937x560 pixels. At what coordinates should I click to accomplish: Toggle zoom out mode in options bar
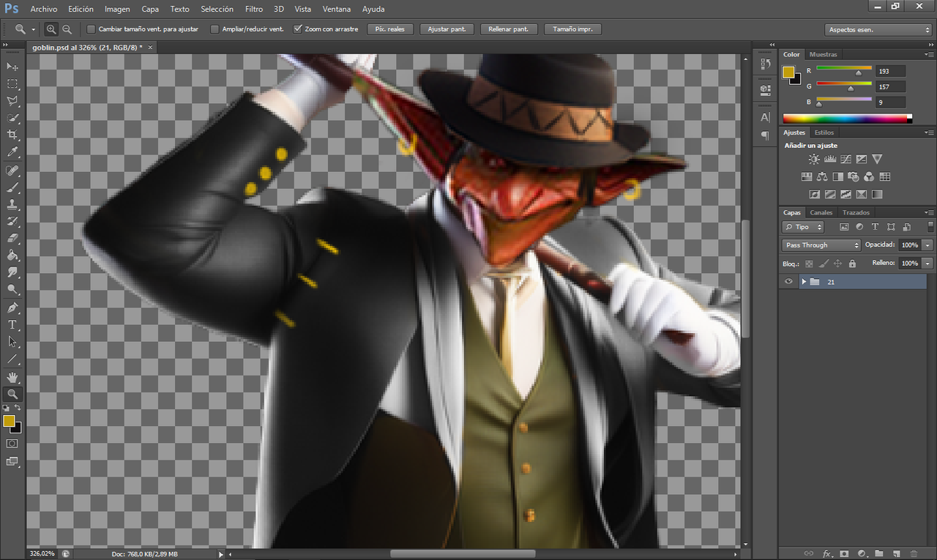point(67,29)
